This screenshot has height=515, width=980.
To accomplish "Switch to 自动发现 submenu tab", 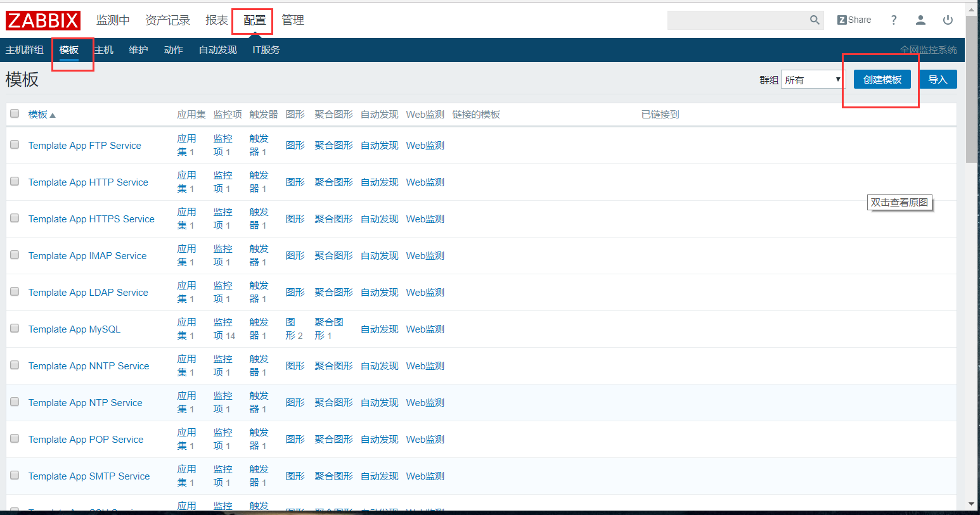I will (217, 50).
